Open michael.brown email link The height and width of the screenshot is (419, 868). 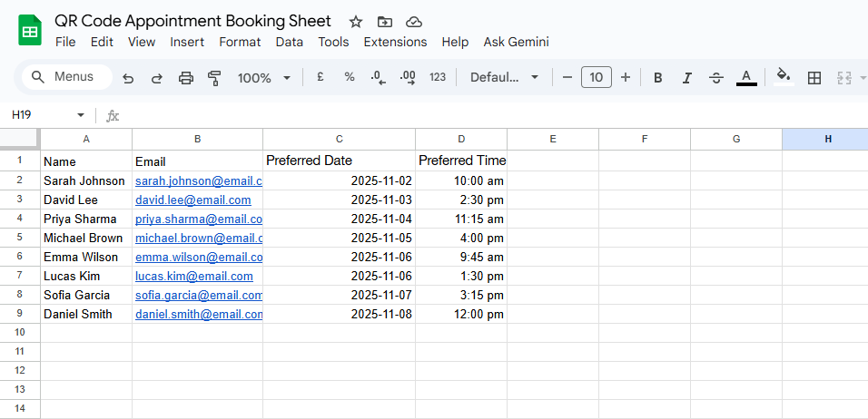pos(199,238)
